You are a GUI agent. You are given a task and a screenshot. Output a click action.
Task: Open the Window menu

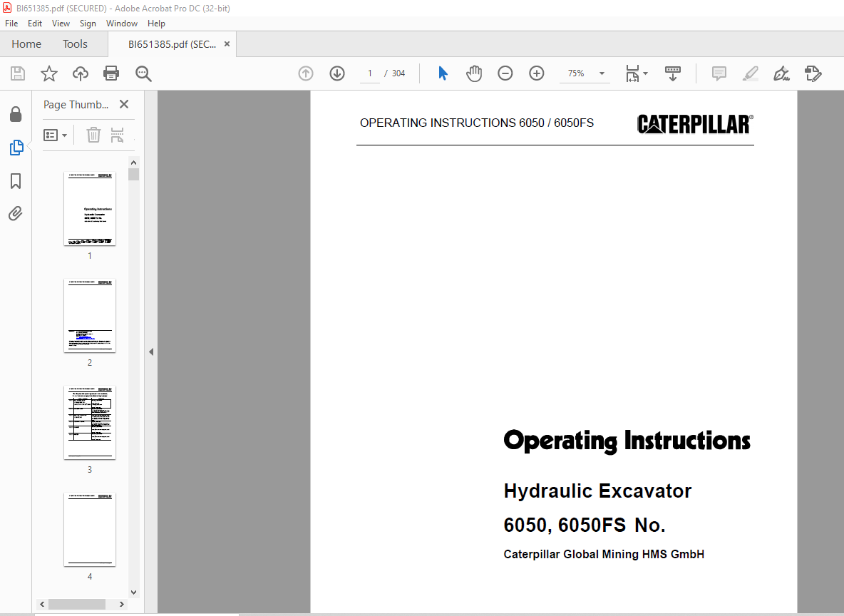(x=122, y=23)
